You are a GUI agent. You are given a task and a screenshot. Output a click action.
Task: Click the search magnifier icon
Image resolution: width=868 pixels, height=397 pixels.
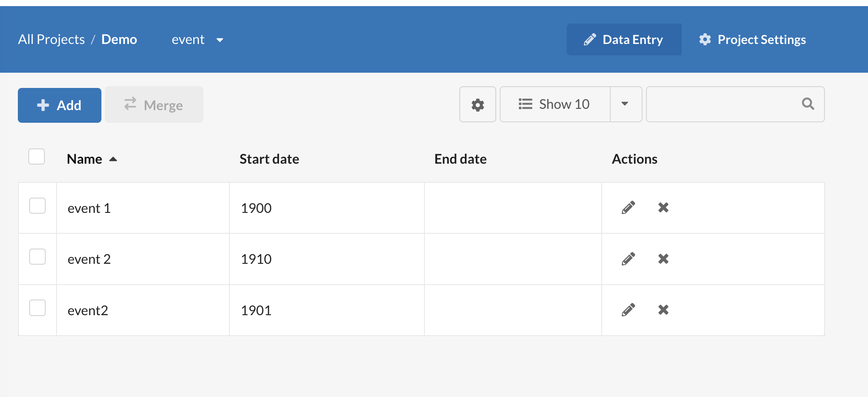tap(808, 104)
